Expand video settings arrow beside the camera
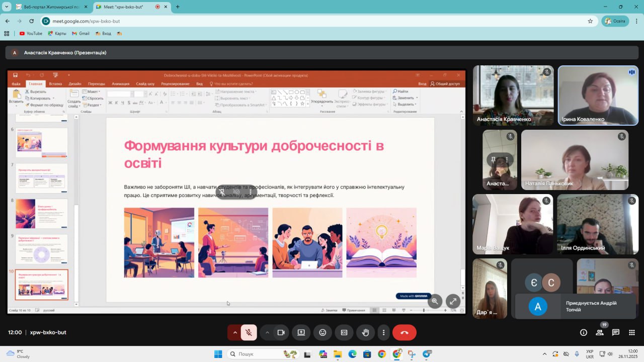The width and height of the screenshot is (644, 362). [267, 332]
